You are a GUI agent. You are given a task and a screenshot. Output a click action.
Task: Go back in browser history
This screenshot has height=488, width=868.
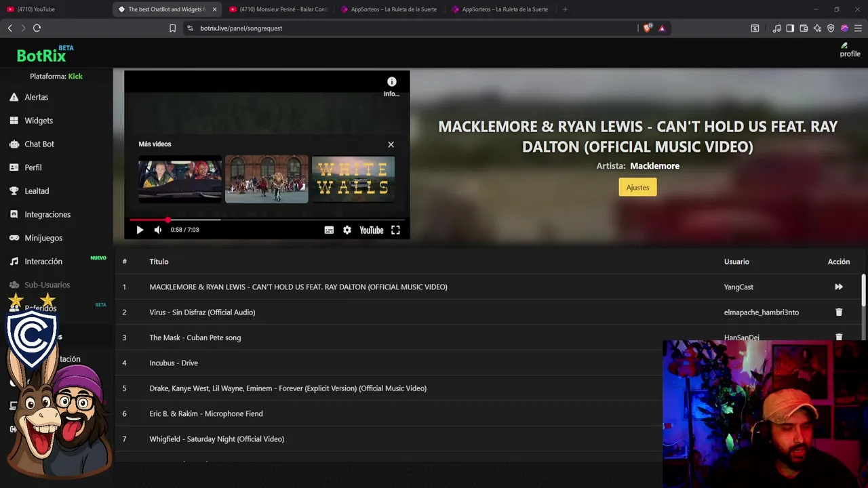(9, 28)
